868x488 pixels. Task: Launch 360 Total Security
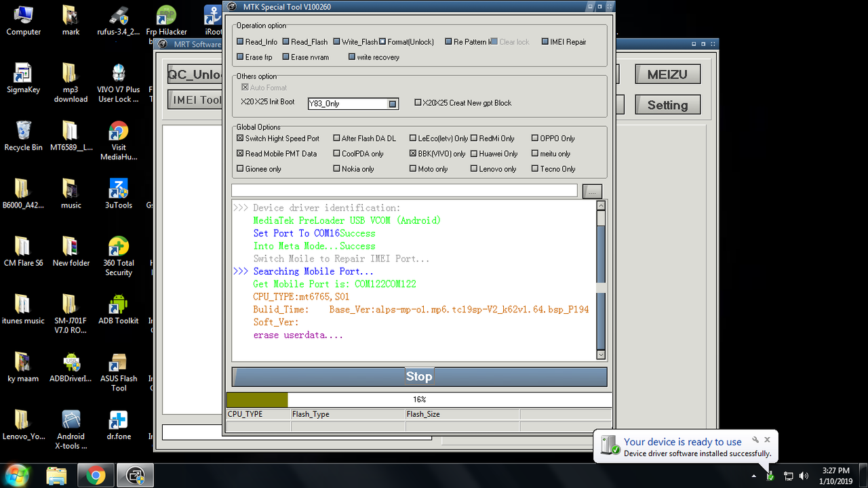click(x=119, y=256)
